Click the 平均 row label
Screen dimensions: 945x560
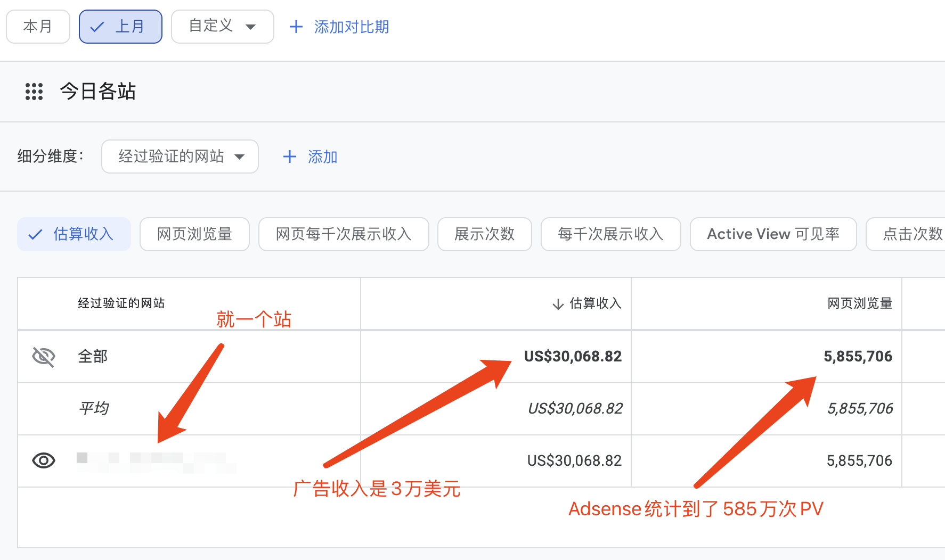click(94, 409)
